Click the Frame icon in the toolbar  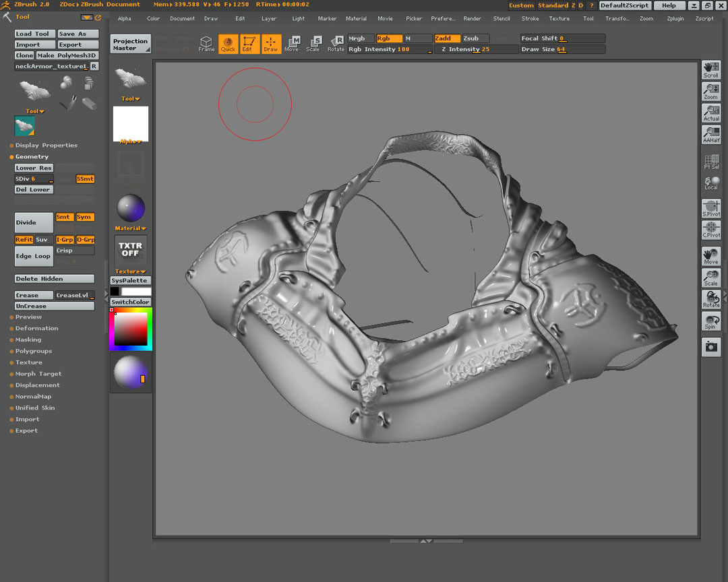(x=206, y=44)
